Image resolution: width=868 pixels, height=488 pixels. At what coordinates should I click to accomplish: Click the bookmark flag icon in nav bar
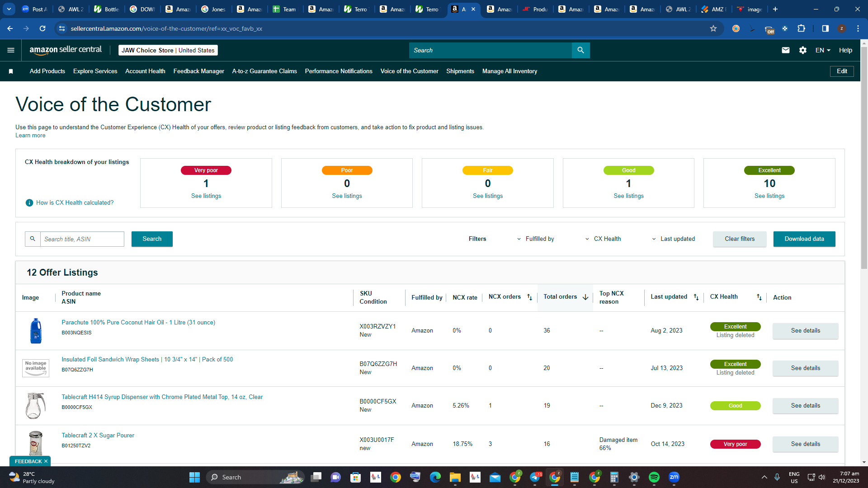pyautogui.click(x=11, y=71)
